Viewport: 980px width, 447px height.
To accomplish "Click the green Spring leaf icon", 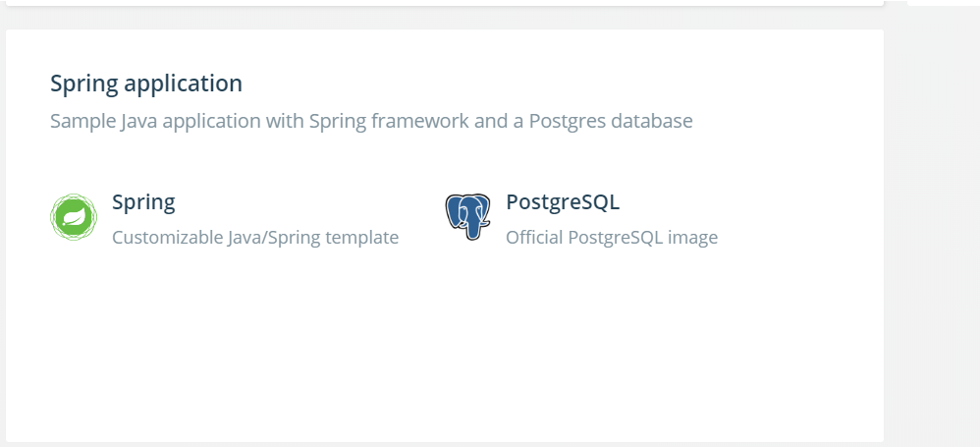I will 74,217.
